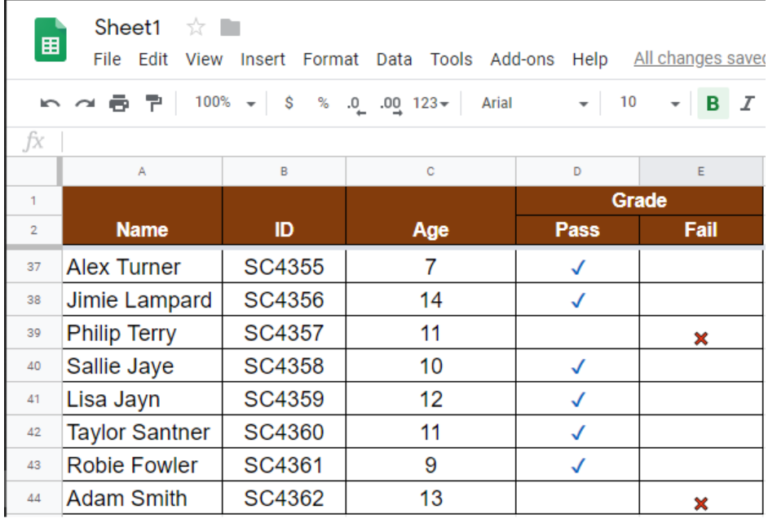Select the Sallie Jaye cell
Screen dimensions: 768x519
point(142,366)
